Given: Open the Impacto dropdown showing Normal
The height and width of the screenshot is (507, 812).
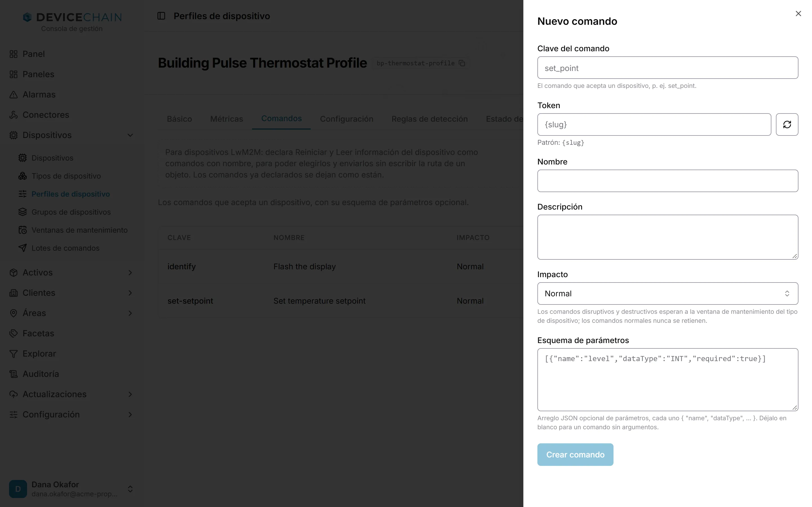Looking at the screenshot, I should click(x=667, y=293).
